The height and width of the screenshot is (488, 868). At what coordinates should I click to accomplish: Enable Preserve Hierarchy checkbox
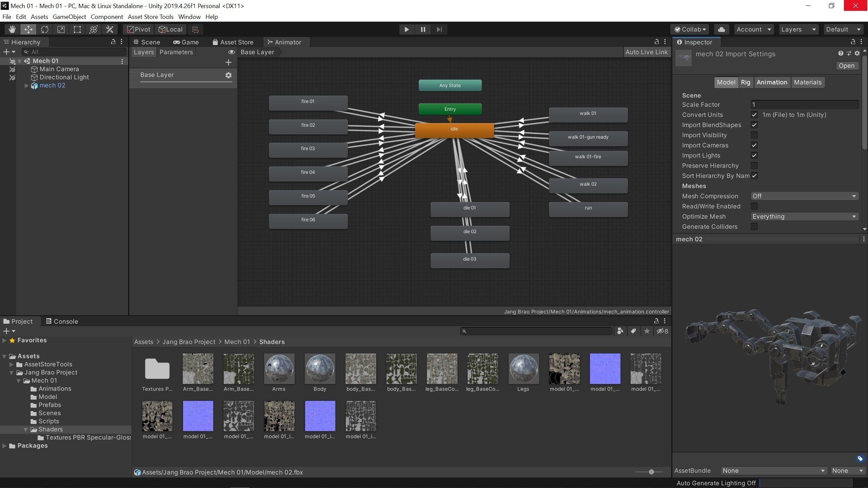click(754, 166)
